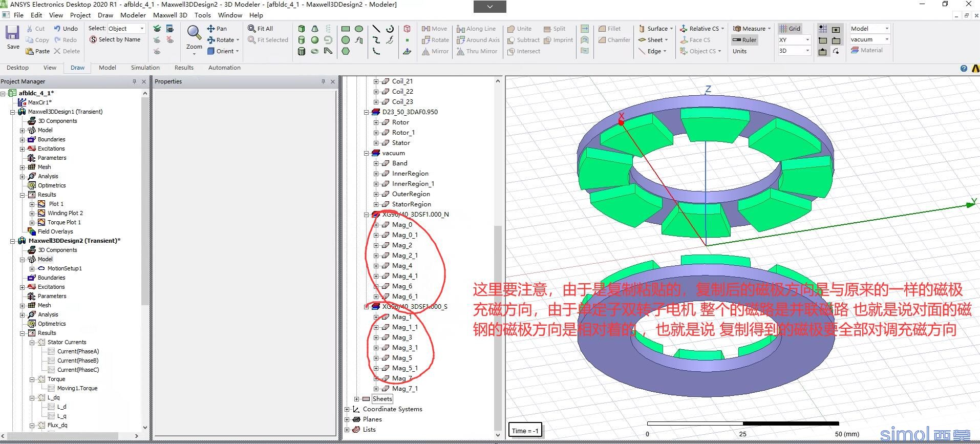Open the 3D drawing mode dropdown
This screenshot has height=444, width=980.
794,51
